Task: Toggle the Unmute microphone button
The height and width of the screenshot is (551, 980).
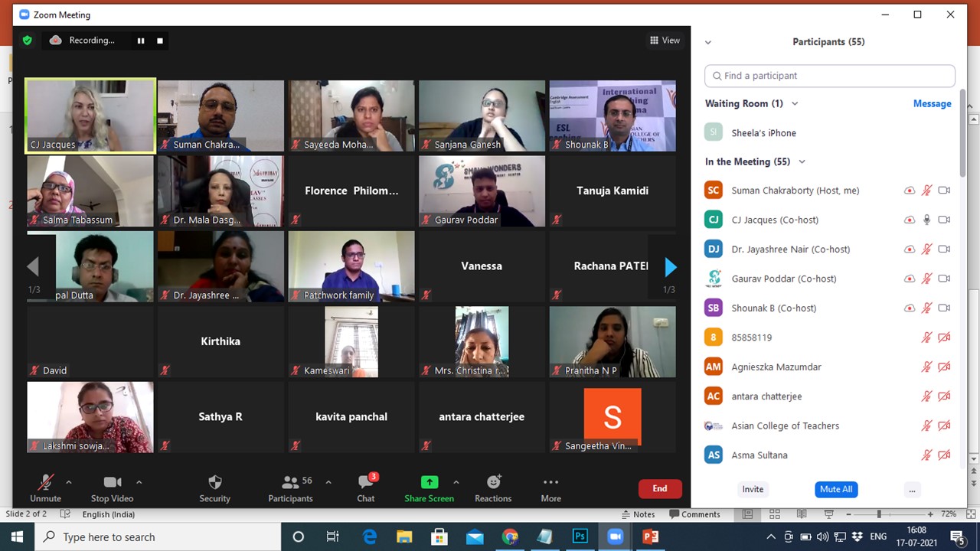Action: click(x=46, y=488)
